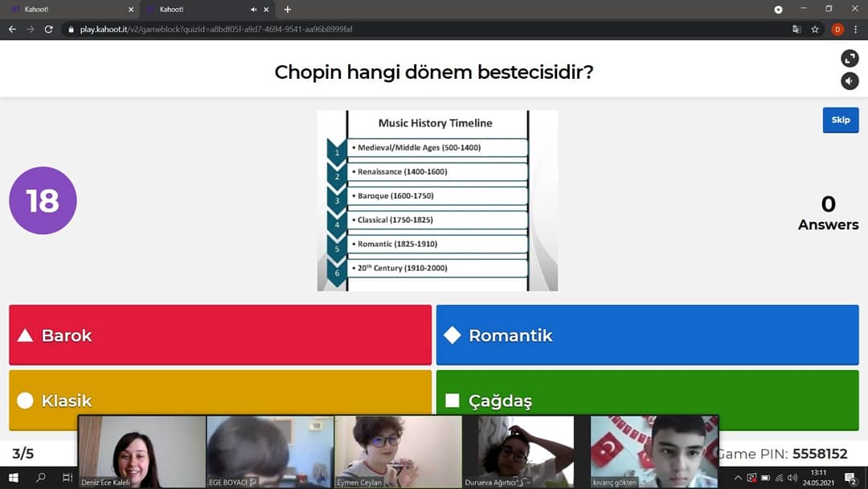Open the translate page icon
Screen dimensions: 868x489
click(796, 29)
